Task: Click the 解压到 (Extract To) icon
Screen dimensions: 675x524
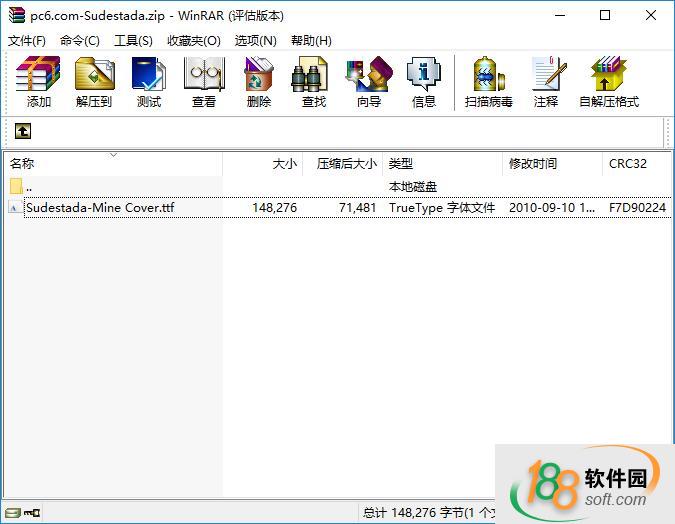Action: [x=94, y=82]
